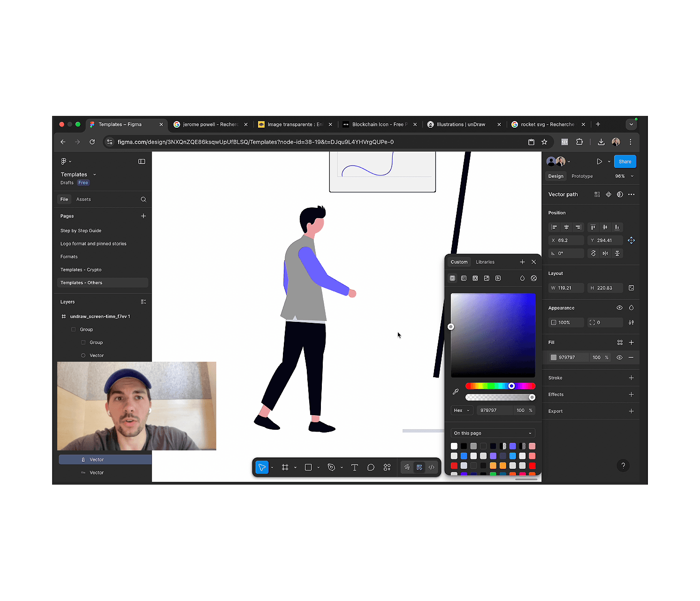
Task: Switch to Prototype tab
Action: (x=582, y=176)
